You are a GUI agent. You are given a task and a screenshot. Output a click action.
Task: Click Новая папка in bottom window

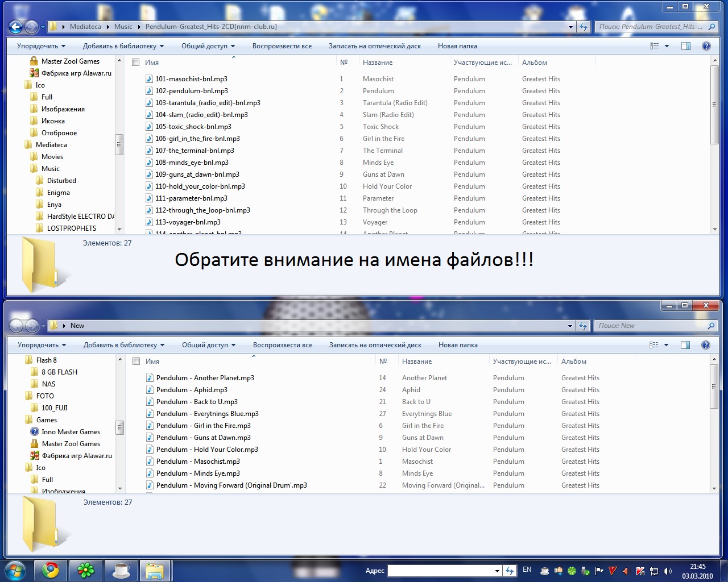[x=458, y=345]
